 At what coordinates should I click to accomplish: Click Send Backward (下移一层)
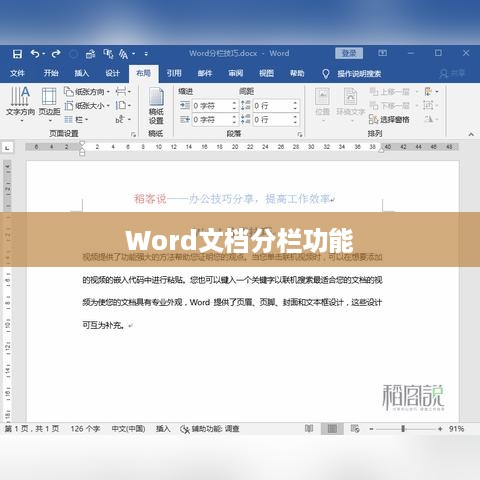(x=389, y=106)
